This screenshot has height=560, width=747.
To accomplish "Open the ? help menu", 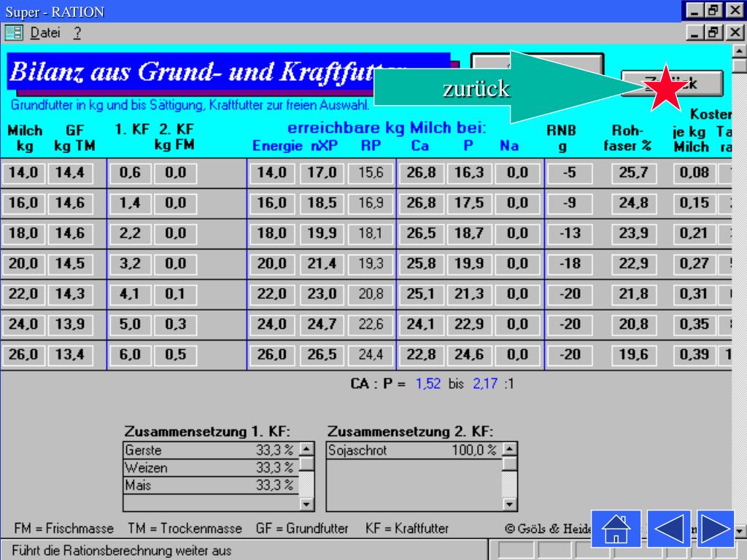I will (x=77, y=33).
